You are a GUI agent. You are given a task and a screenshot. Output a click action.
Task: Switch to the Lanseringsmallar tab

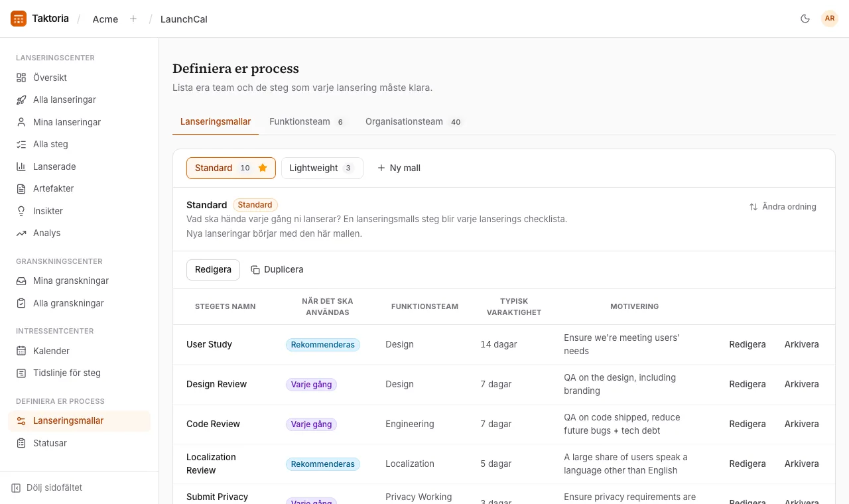pos(216,121)
